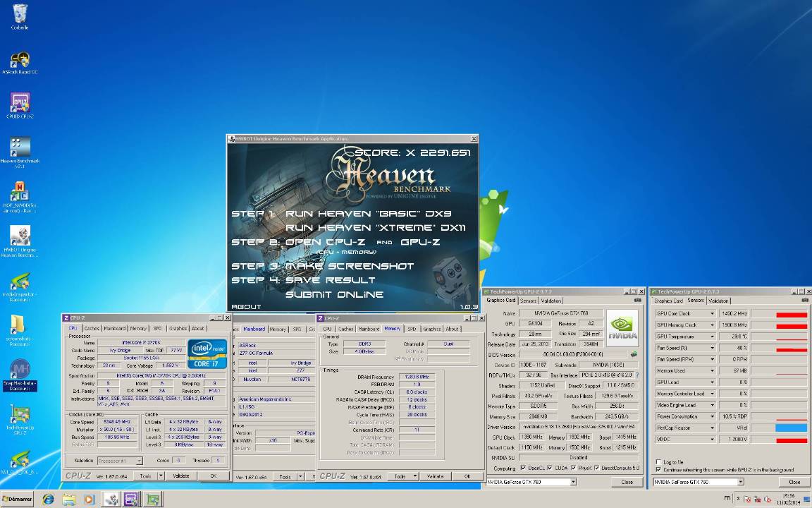
Task: Click the Driver Version field in GPU-Z
Action: tap(579, 427)
